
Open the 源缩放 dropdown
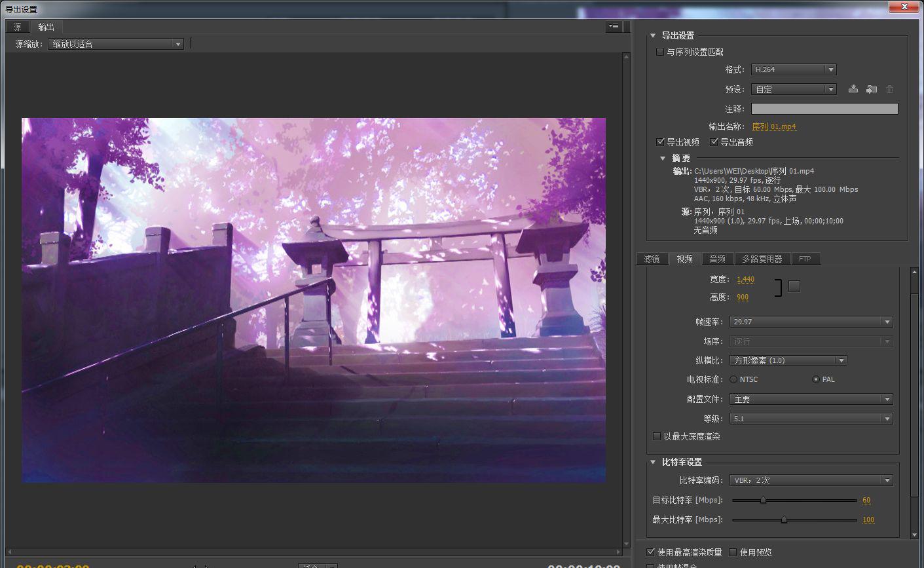(x=115, y=44)
